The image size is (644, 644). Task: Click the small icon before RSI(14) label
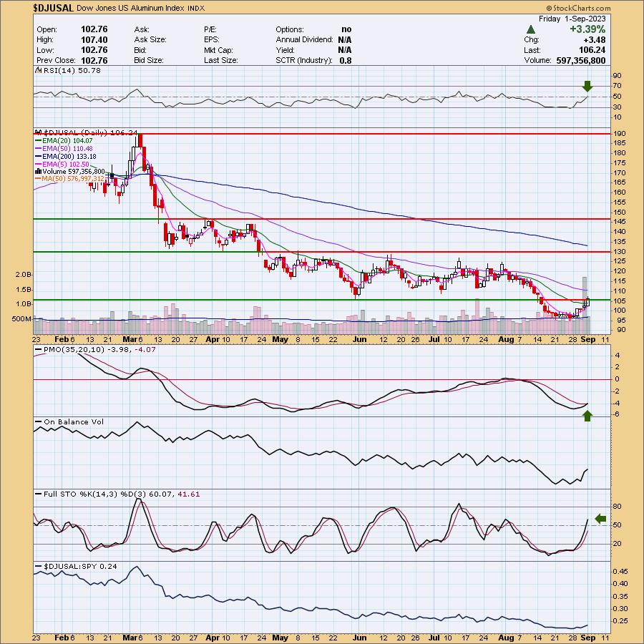pyautogui.click(x=38, y=71)
